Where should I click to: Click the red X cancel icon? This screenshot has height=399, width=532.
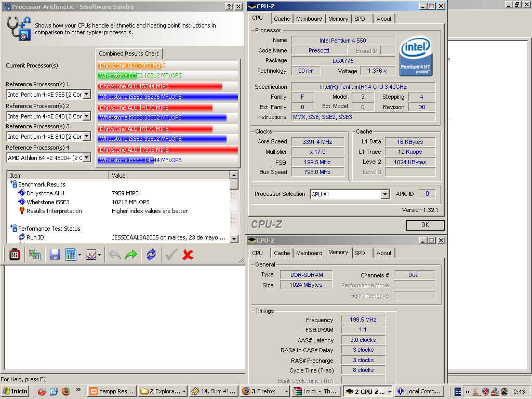pos(188,255)
